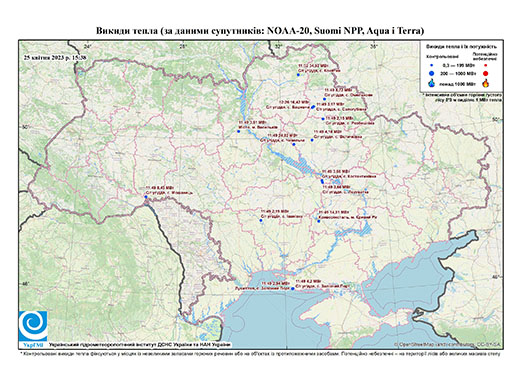Click the blue marker near Kryvyi Rih

tap(319, 221)
